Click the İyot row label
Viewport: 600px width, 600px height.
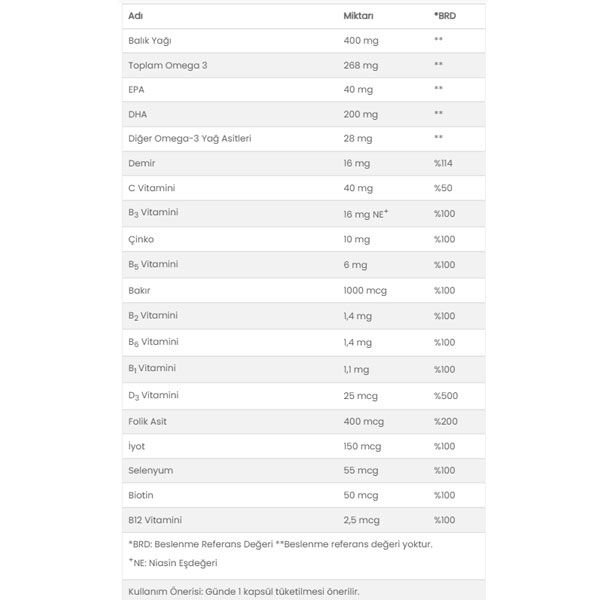click(x=139, y=446)
